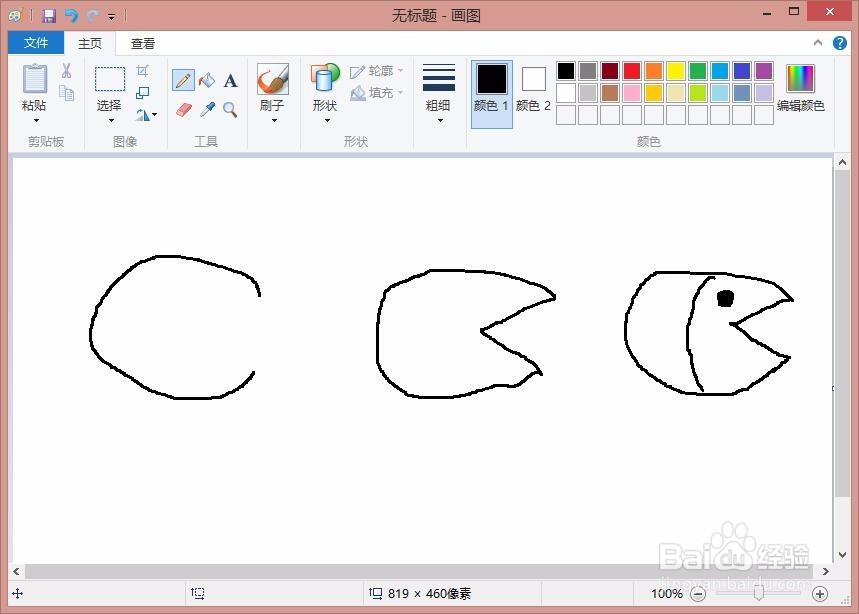Viewport: 859px width, 614px height.
Task: Click the rectangular Select tool icon
Action: [x=110, y=79]
